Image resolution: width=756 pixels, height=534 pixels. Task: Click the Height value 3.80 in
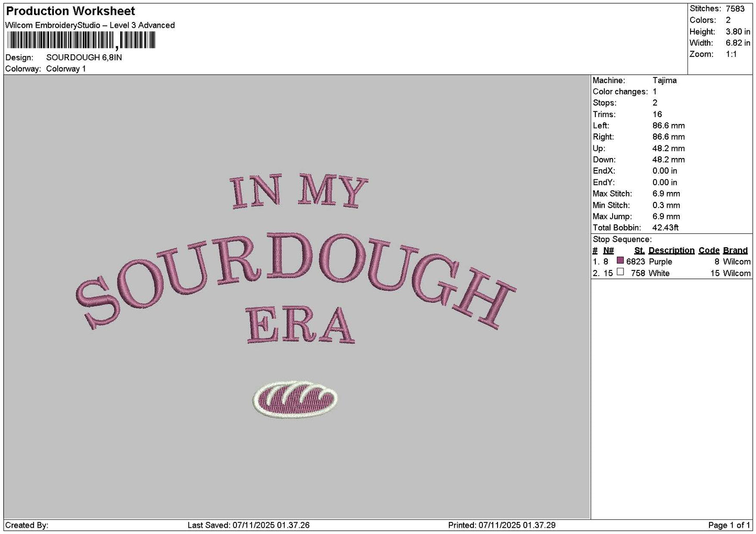tap(738, 32)
